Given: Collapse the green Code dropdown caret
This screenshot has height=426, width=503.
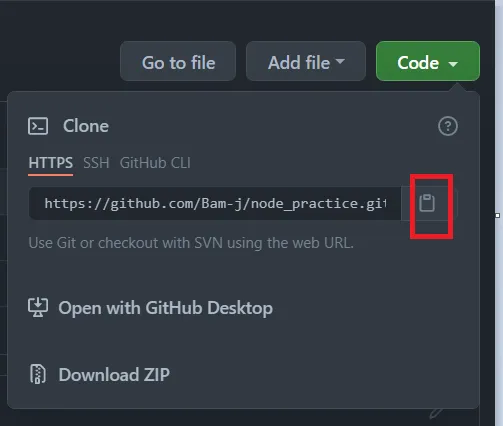Looking at the screenshot, I should 453,63.
